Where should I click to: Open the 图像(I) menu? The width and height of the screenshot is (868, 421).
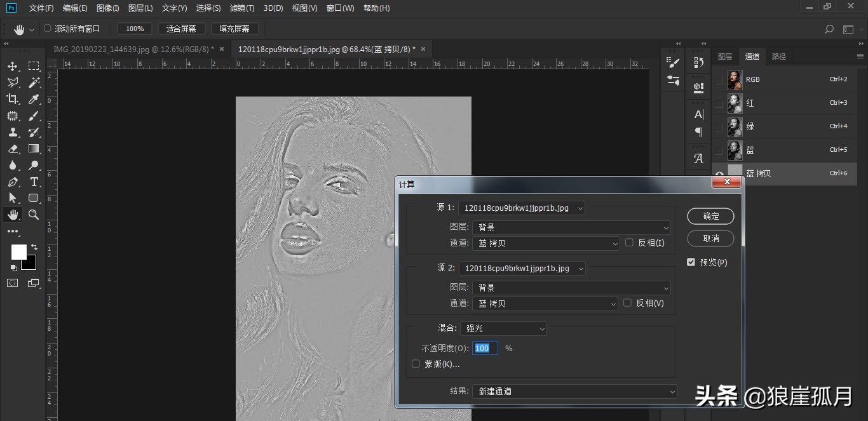pyautogui.click(x=108, y=8)
